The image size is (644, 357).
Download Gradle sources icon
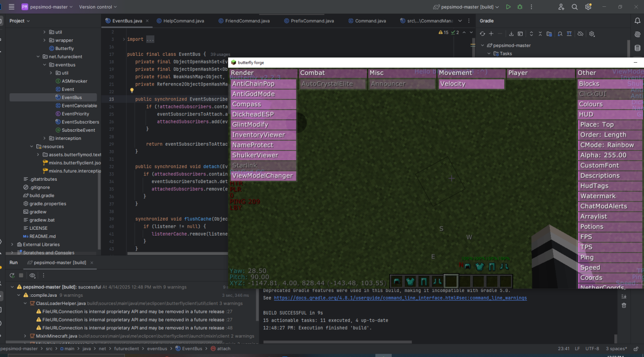tap(511, 34)
